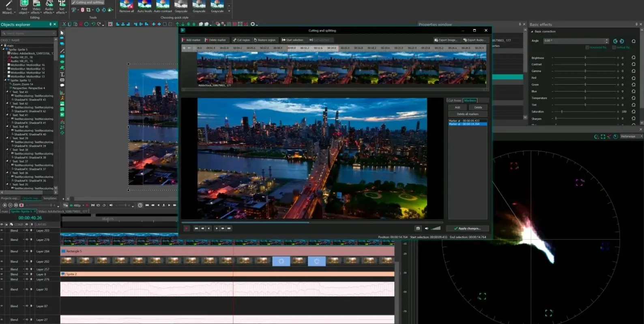
Task: Toggle visibility of Layer 203
Action: pos(2,230)
